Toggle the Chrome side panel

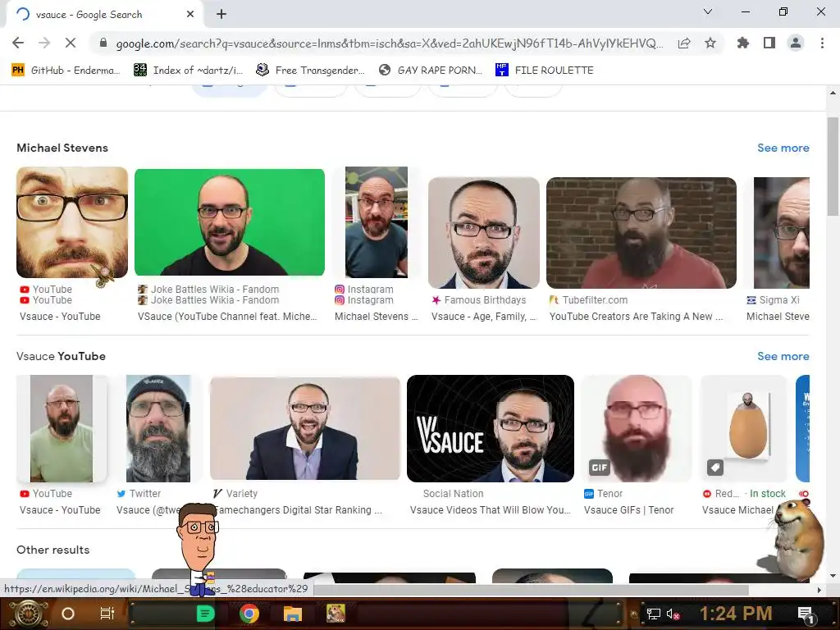pyautogui.click(x=769, y=43)
